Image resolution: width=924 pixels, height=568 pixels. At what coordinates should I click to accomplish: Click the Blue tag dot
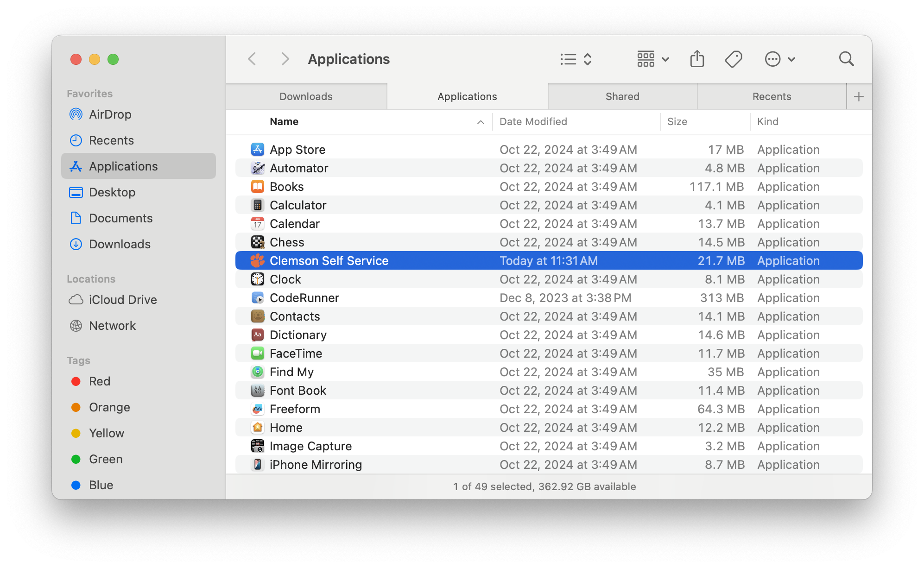76,485
